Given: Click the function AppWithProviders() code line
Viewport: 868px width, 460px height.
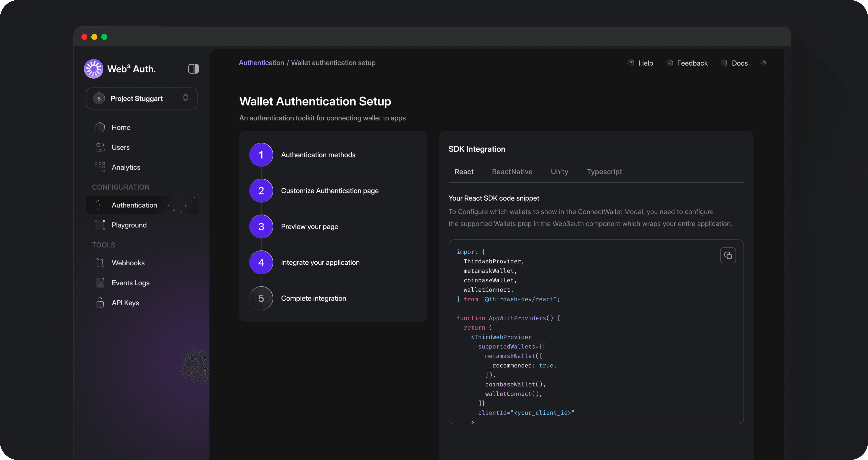Looking at the screenshot, I should (508, 318).
